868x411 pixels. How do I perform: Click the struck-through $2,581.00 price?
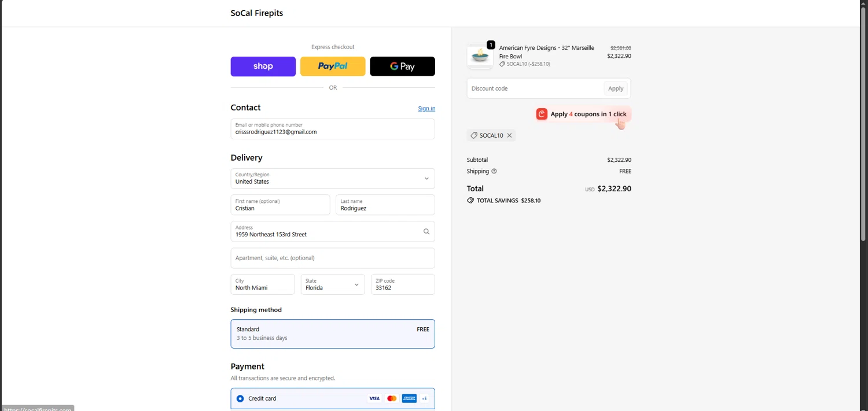click(620, 48)
